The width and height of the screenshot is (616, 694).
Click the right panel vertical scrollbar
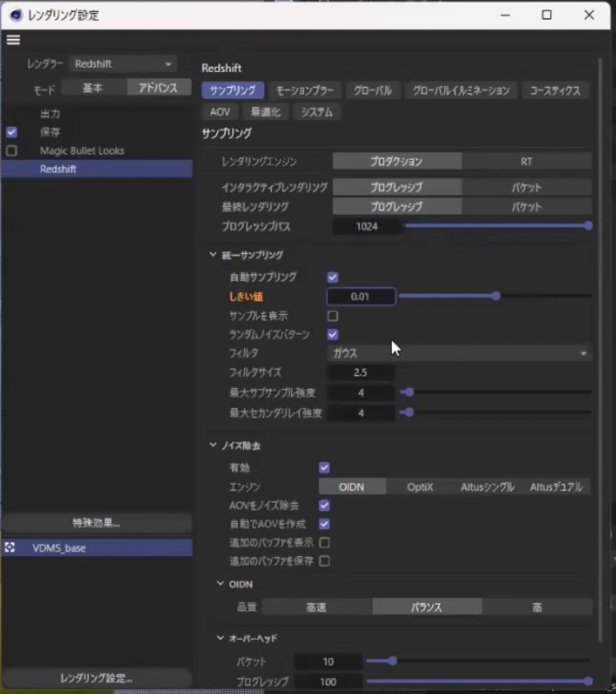[600, 350]
